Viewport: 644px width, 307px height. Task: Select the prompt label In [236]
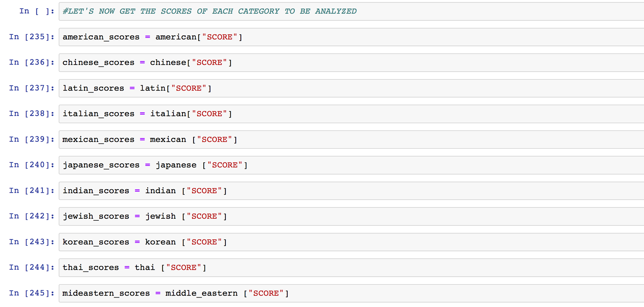click(x=32, y=62)
